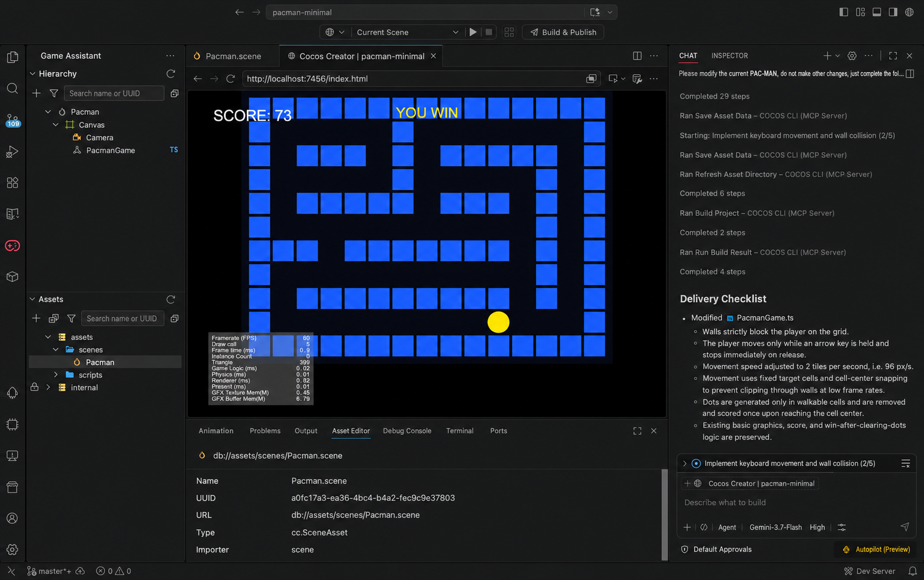Open the source control icon with 109 badge
924x580 pixels.
[x=12, y=120]
